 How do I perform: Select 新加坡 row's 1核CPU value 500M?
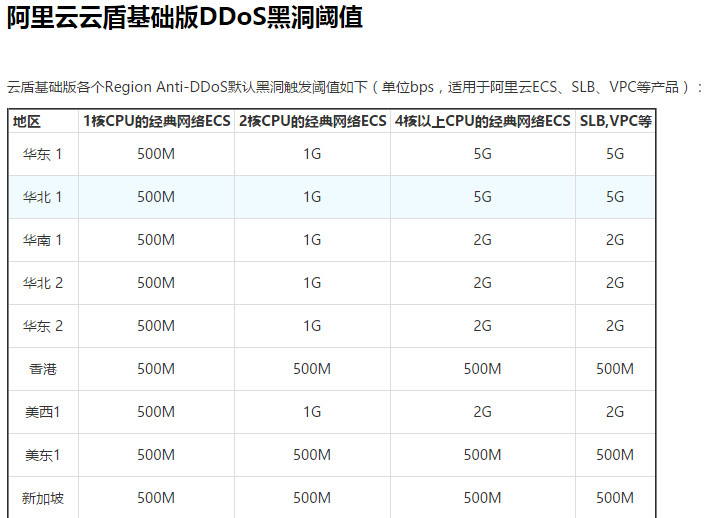pyautogui.click(x=156, y=498)
